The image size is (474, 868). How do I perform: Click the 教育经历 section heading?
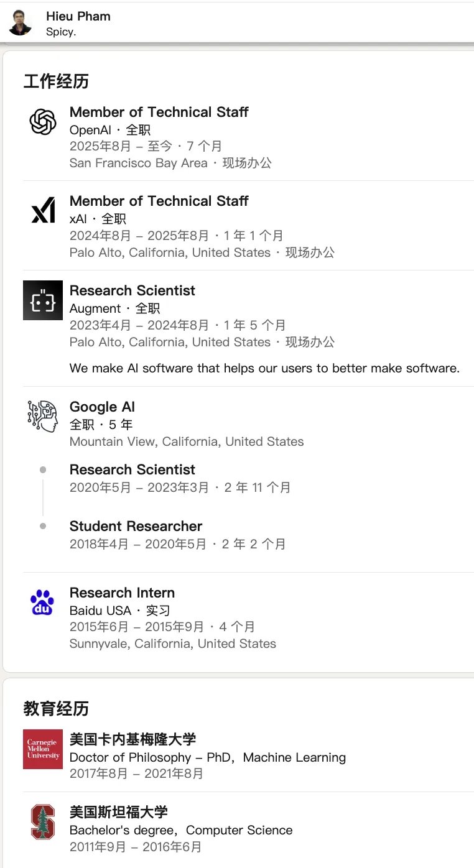(x=56, y=708)
